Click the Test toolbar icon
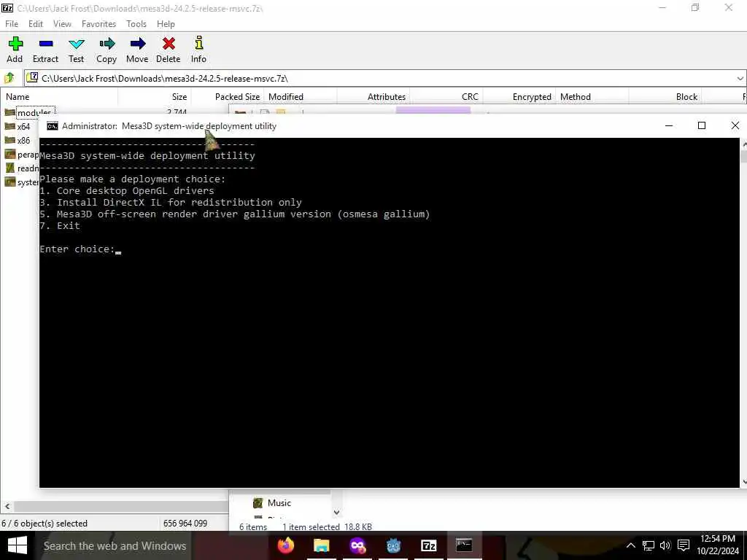 (x=76, y=50)
